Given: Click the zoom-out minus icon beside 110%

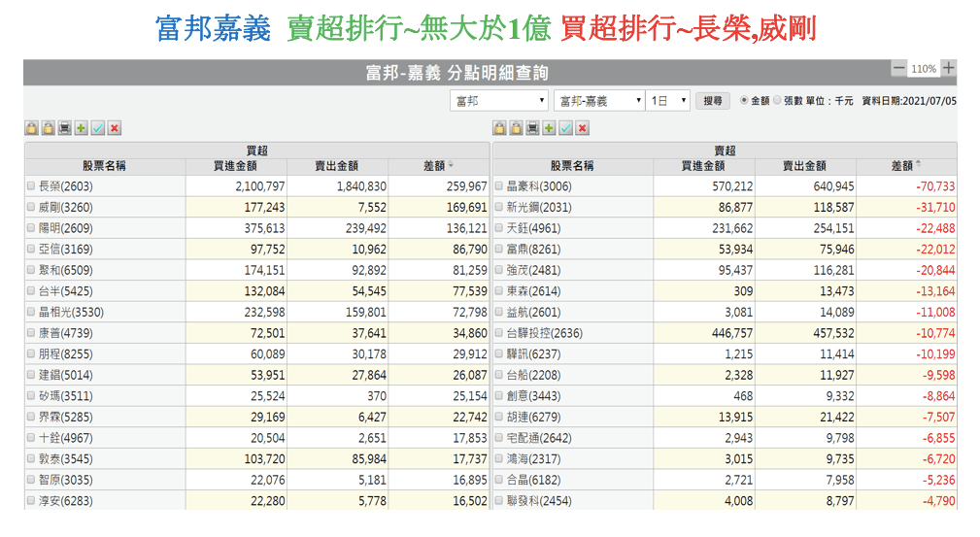Looking at the screenshot, I should tap(898, 69).
